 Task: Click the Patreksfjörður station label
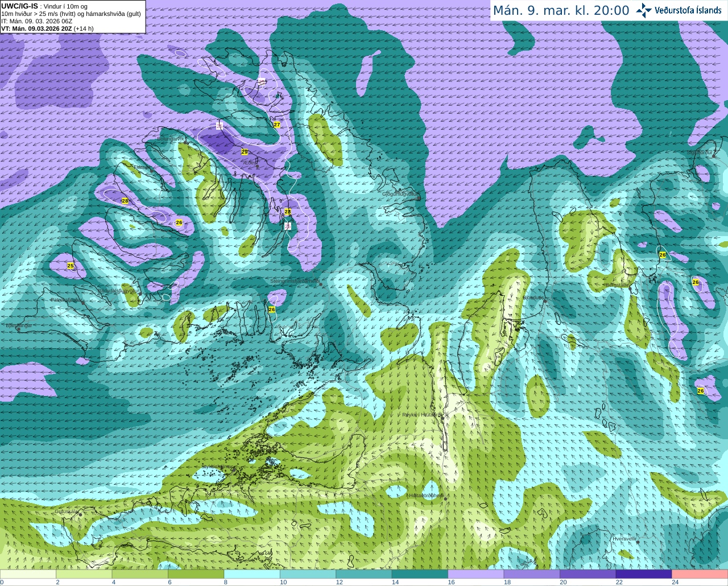click(x=67, y=299)
